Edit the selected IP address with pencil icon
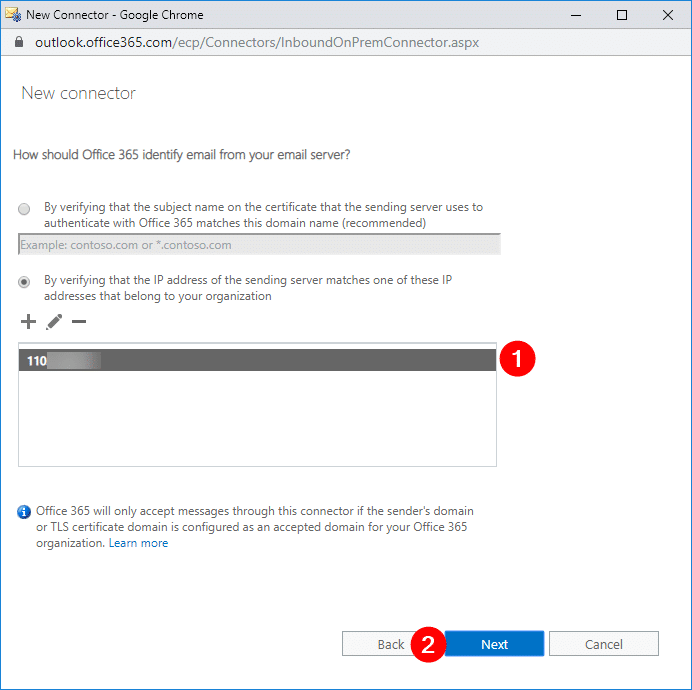This screenshot has width=692, height=690. click(x=54, y=322)
